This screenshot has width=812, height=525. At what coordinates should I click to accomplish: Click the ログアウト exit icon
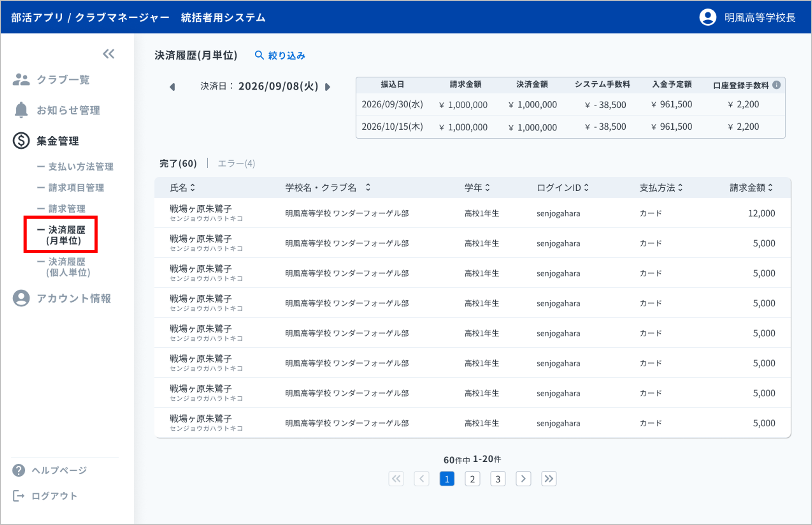tap(18, 496)
